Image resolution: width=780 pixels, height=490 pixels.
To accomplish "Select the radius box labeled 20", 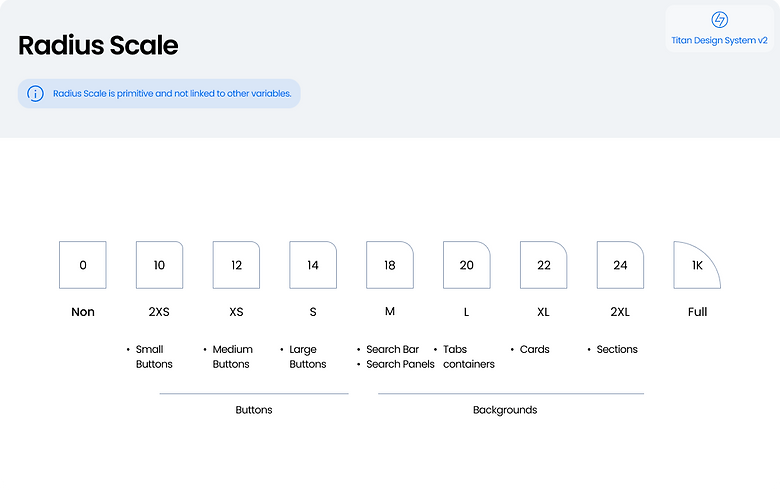I will click(x=467, y=265).
